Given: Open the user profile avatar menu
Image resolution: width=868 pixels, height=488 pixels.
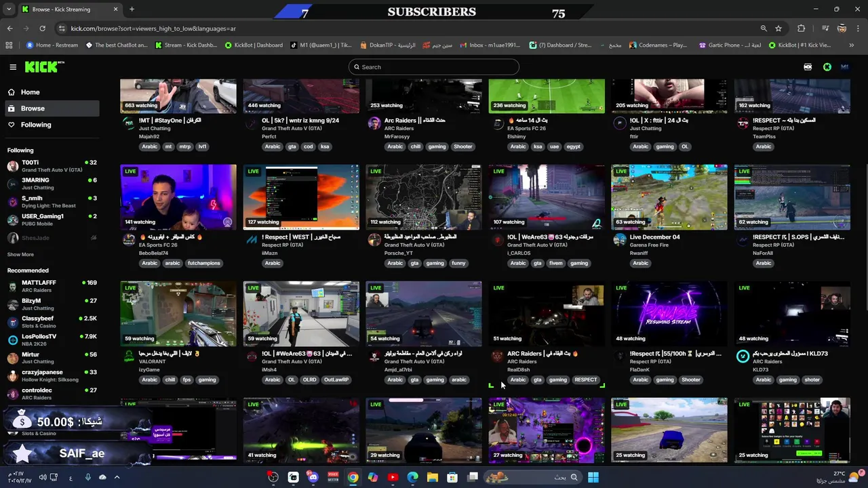Looking at the screenshot, I should 845,67.
